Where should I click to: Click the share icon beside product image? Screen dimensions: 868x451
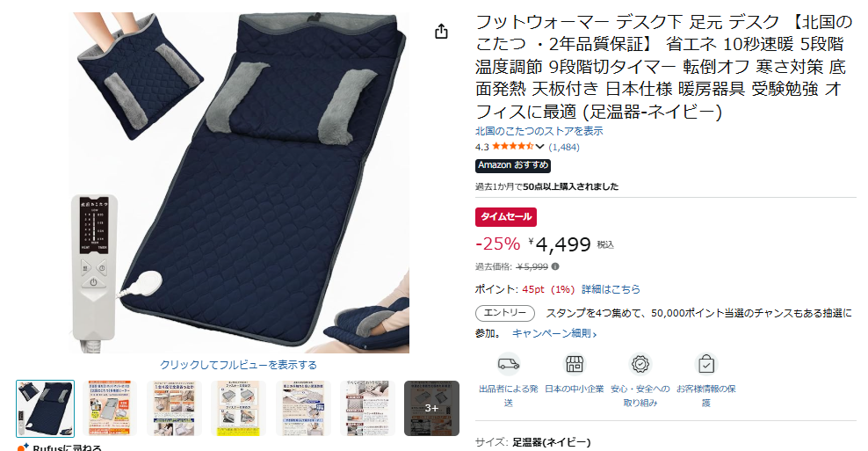(x=441, y=31)
